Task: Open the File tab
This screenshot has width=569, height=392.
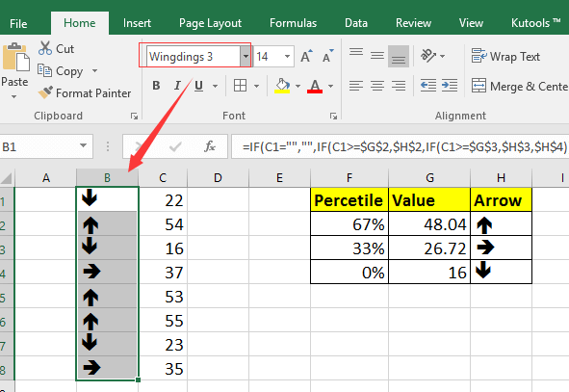Action: [x=18, y=23]
